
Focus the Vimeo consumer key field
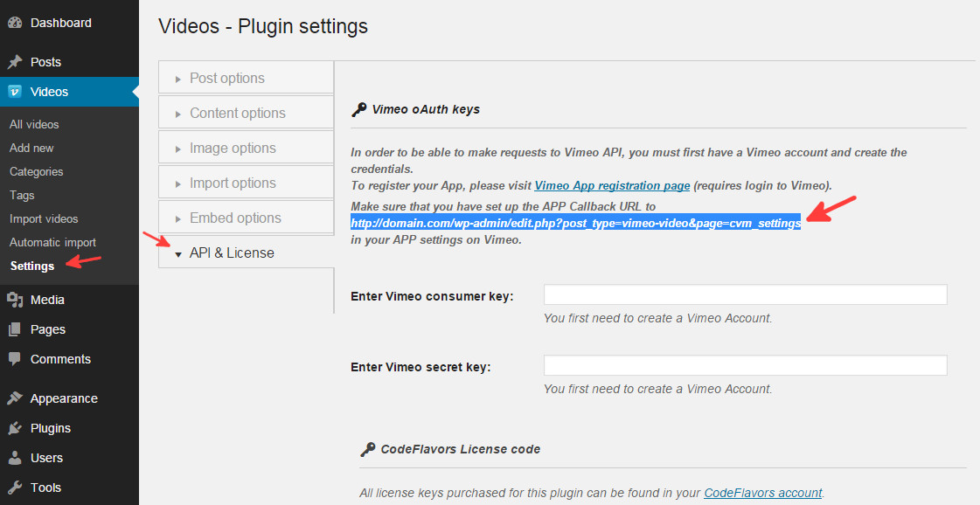click(x=745, y=295)
